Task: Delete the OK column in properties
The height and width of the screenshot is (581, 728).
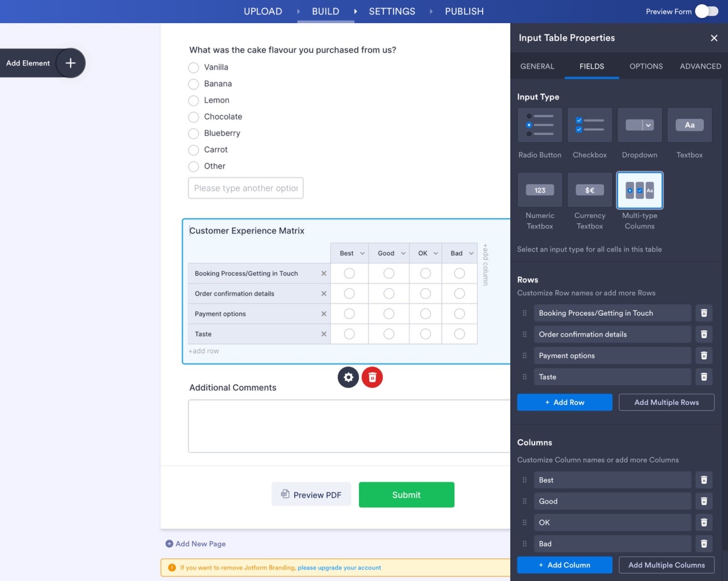Action: 704,522
